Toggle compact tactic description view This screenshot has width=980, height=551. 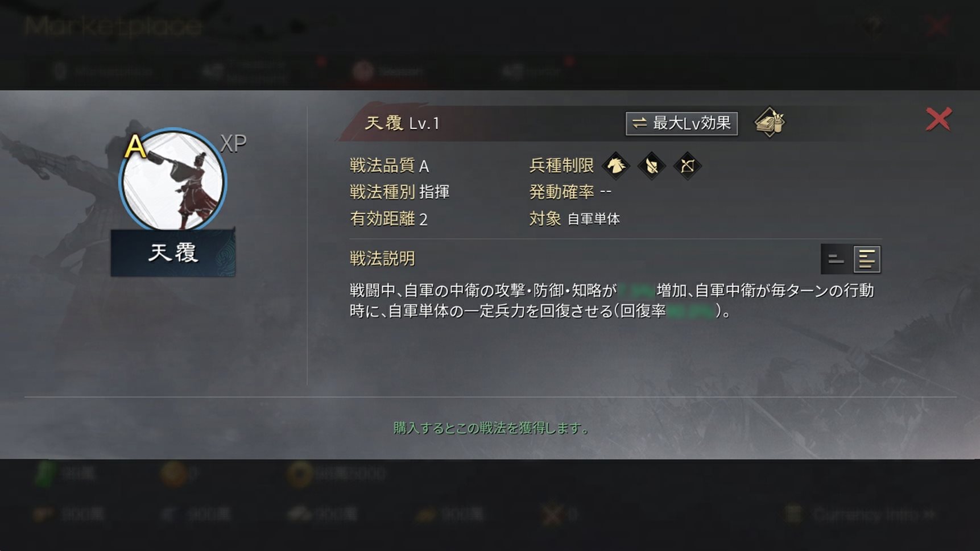coord(836,259)
